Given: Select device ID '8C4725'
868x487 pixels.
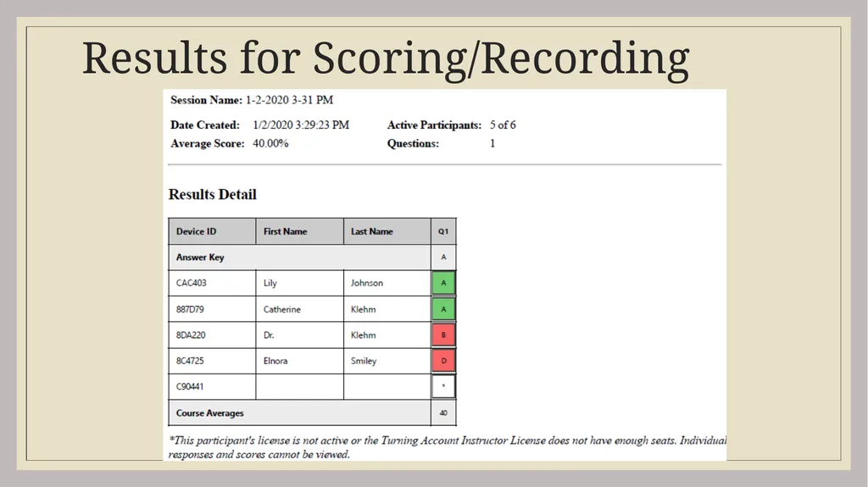Looking at the screenshot, I should pyautogui.click(x=190, y=361).
